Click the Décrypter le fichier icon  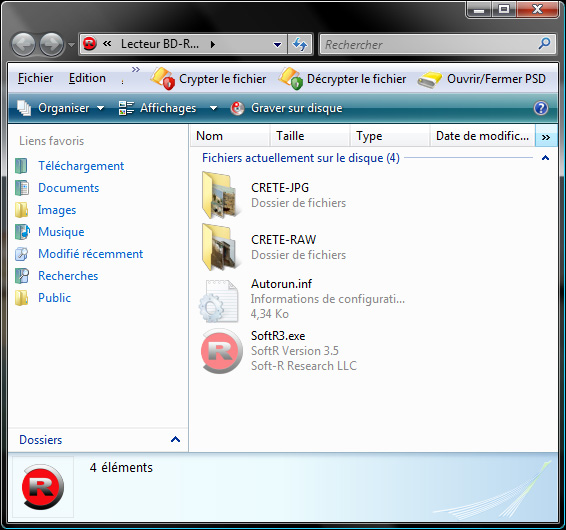(291, 78)
